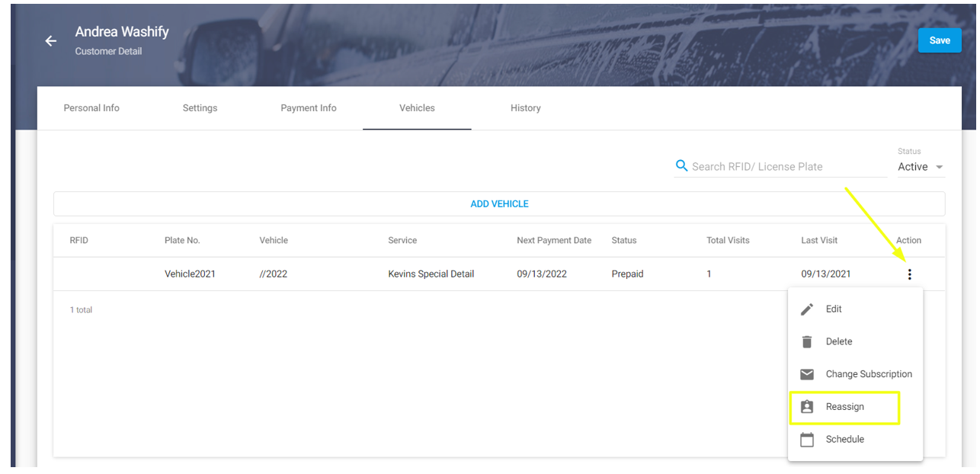Switch to the Payment Info tab
This screenshot has width=980, height=474.
(308, 107)
